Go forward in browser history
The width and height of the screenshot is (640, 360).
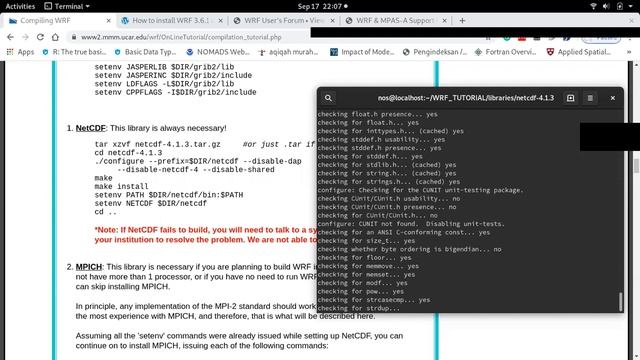point(25,37)
